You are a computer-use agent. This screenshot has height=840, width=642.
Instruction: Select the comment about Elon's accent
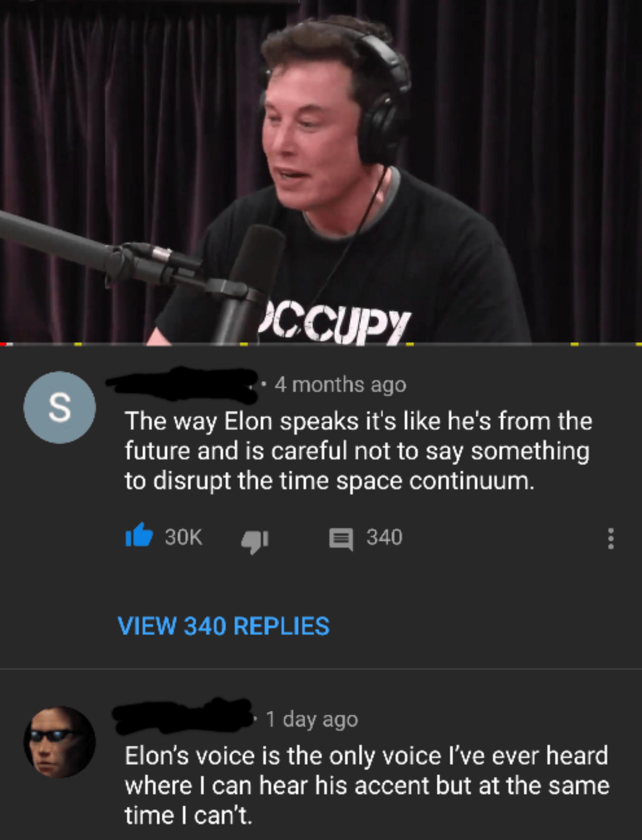(x=367, y=785)
